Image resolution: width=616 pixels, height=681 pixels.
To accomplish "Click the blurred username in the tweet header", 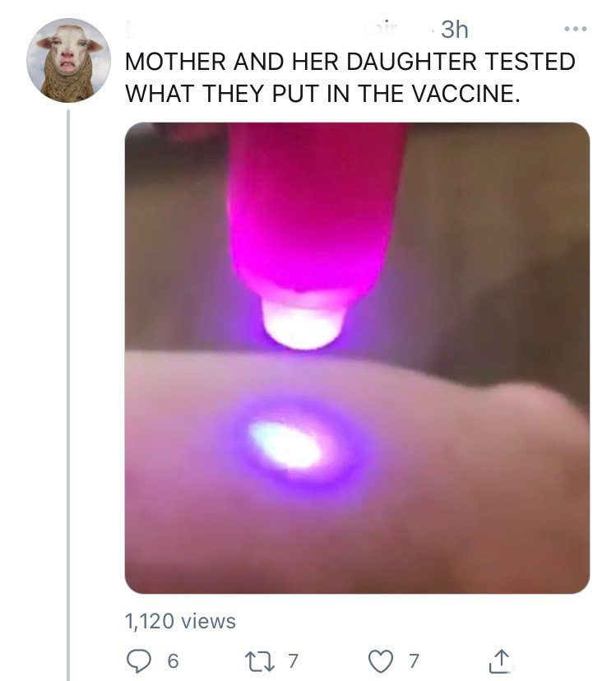I will point(271,30).
